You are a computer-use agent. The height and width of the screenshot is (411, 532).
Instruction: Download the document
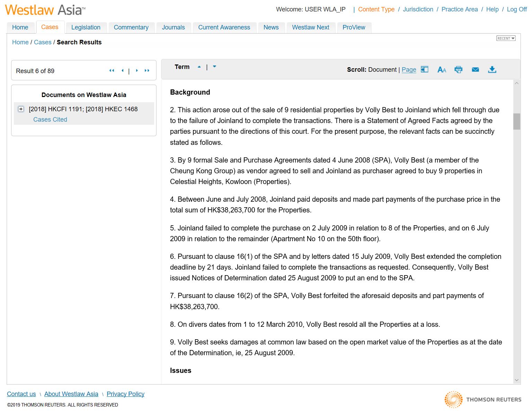492,70
